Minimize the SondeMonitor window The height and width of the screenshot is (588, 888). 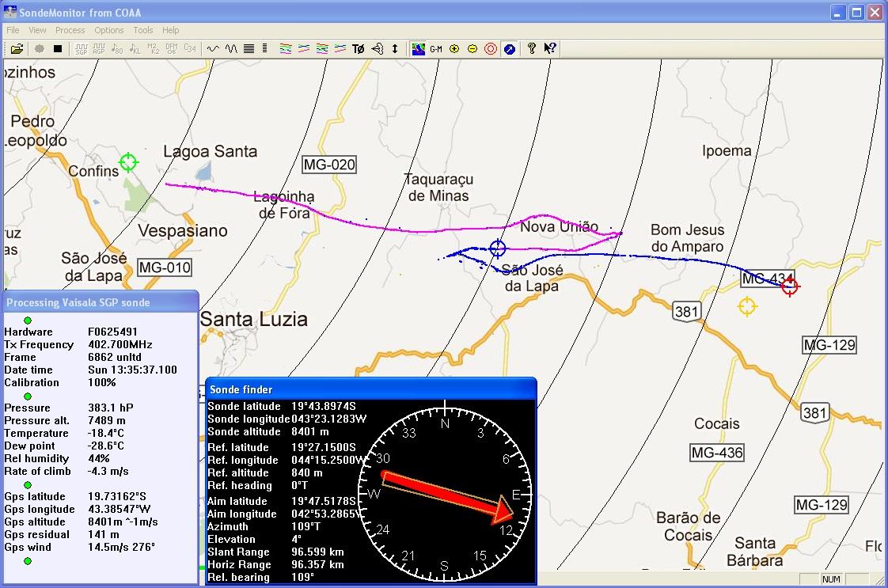pyautogui.click(x=839, y=13)
